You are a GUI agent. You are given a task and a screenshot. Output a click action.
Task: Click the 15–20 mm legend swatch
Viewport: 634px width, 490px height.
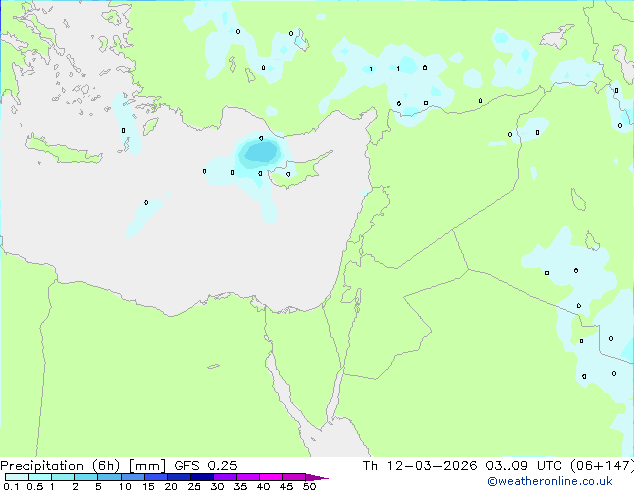pyautogui.click(x=155, y=477)
